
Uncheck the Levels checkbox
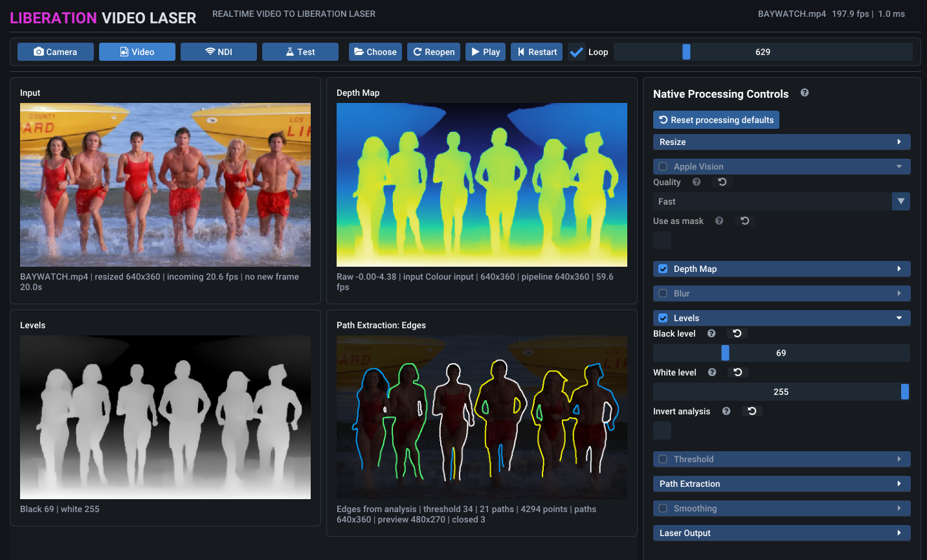click(663, 318)
